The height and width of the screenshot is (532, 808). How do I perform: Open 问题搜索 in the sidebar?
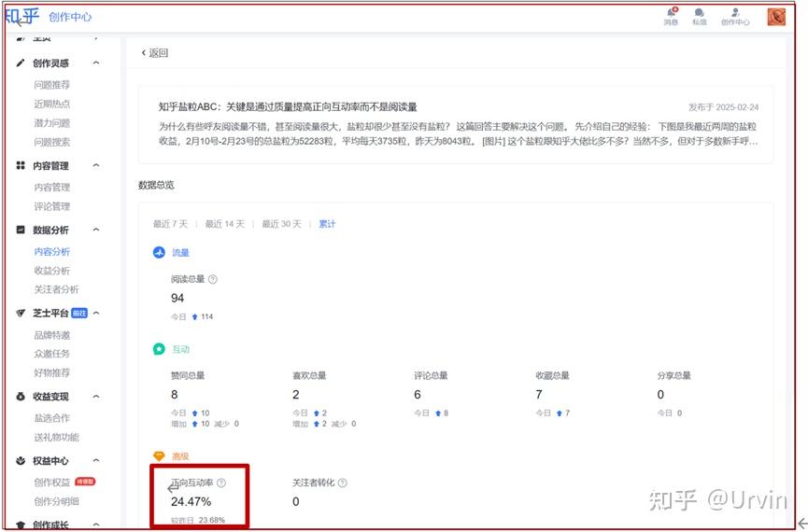(52, 142)
